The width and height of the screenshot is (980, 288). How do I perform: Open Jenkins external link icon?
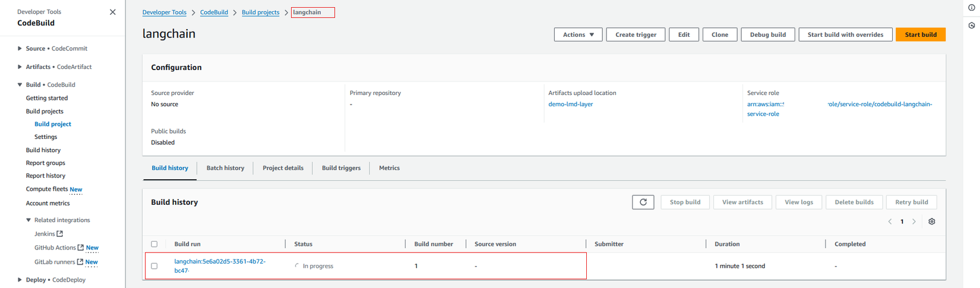(x=60, y=234)
